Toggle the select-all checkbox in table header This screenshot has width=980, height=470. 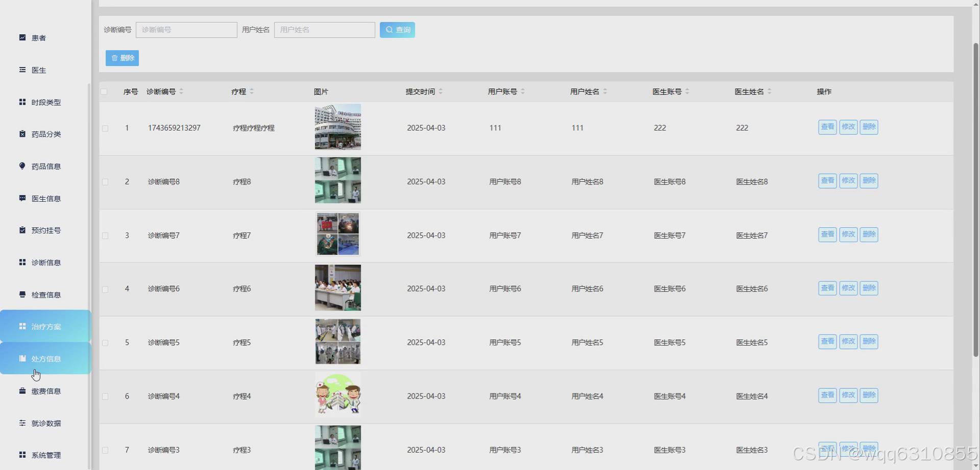coord(104,91)
